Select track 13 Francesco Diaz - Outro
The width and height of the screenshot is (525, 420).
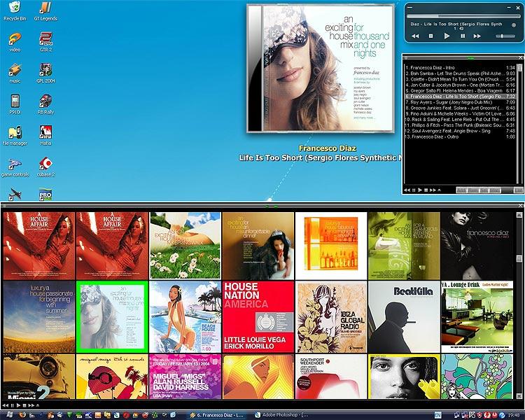(460, 136)
